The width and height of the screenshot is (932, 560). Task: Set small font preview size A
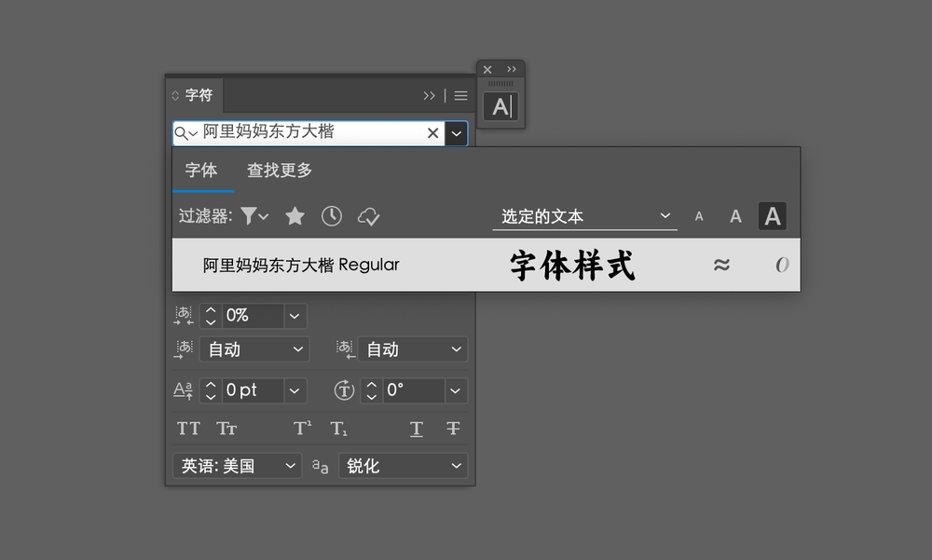pos(699,216)
